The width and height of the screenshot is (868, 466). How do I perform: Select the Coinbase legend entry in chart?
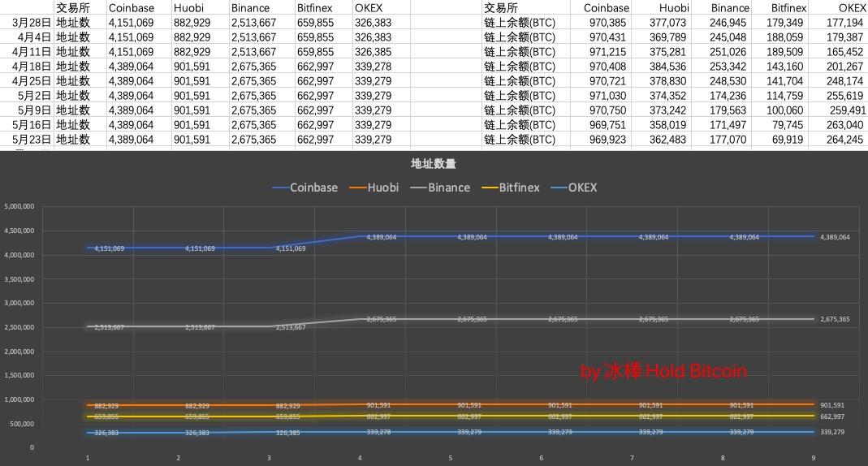(305, 188)
